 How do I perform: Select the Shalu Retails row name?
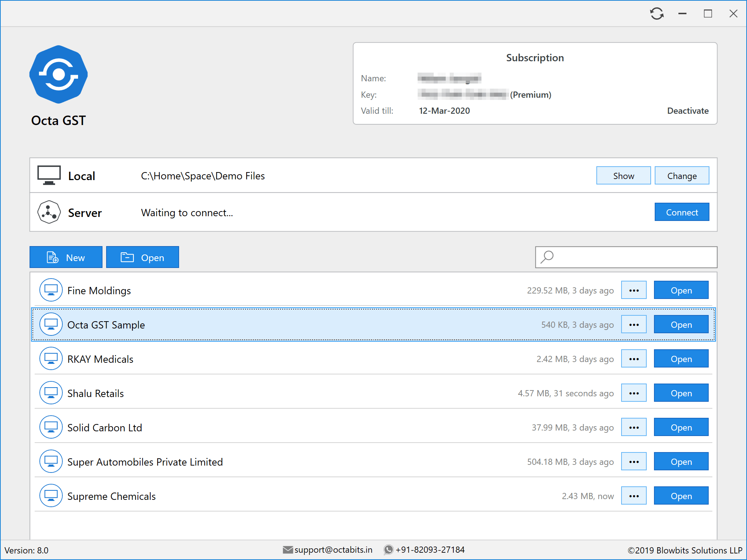pos(96,393)
